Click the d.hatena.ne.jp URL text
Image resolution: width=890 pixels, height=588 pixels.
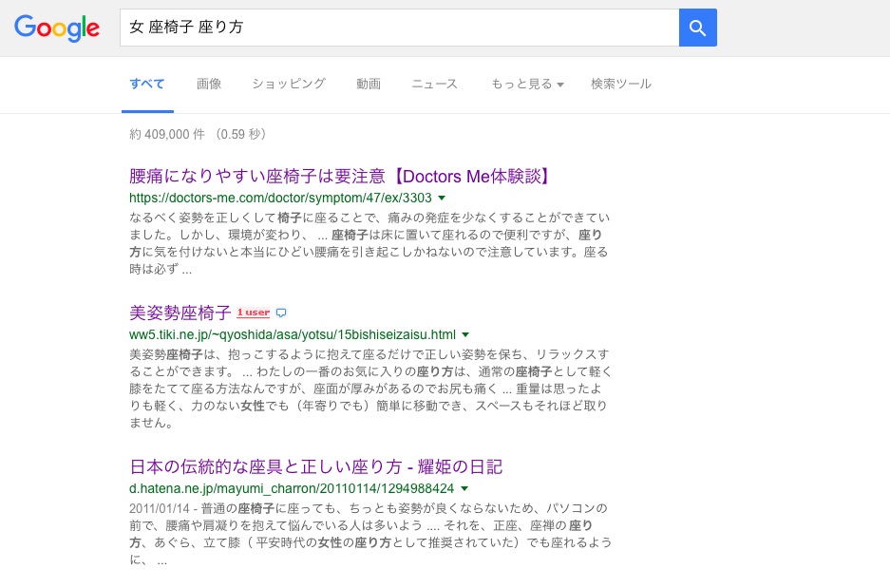[292, 488]
